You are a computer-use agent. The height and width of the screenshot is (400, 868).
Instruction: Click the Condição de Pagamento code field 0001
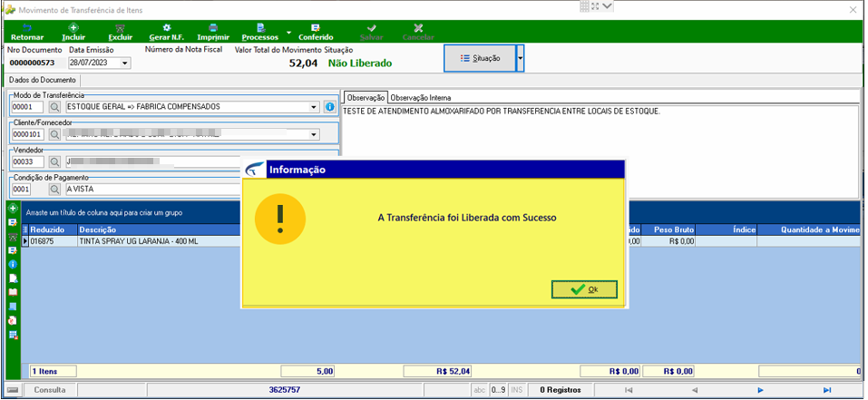(22, 189)
